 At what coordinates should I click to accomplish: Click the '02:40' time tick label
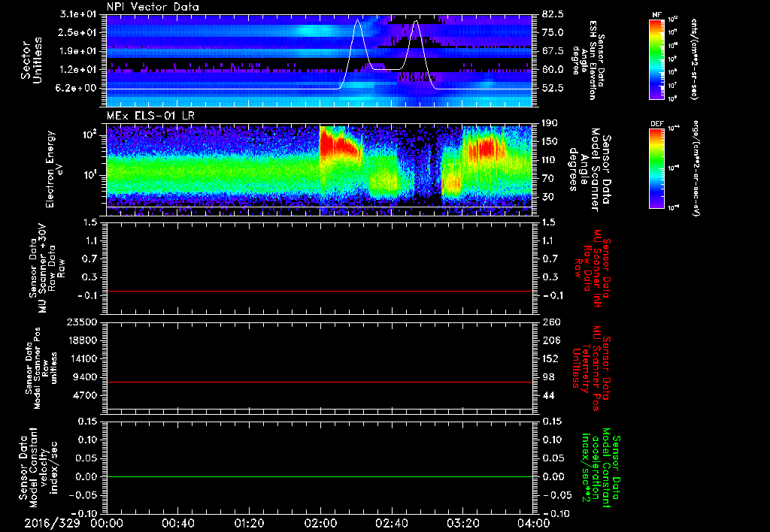coord(391,523)
